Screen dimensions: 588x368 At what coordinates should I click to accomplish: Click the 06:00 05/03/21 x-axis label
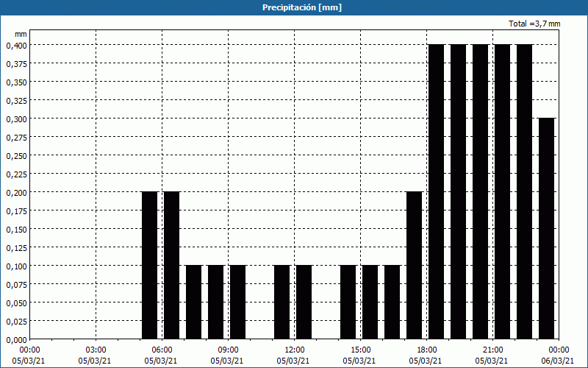pyautogui.click(x=161, y=355)
